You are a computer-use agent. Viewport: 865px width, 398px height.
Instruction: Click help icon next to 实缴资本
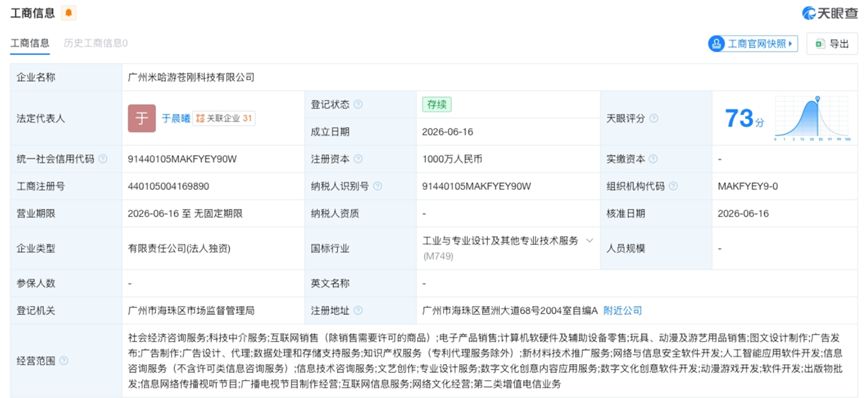pyautogui.click(x=653, y=159)
